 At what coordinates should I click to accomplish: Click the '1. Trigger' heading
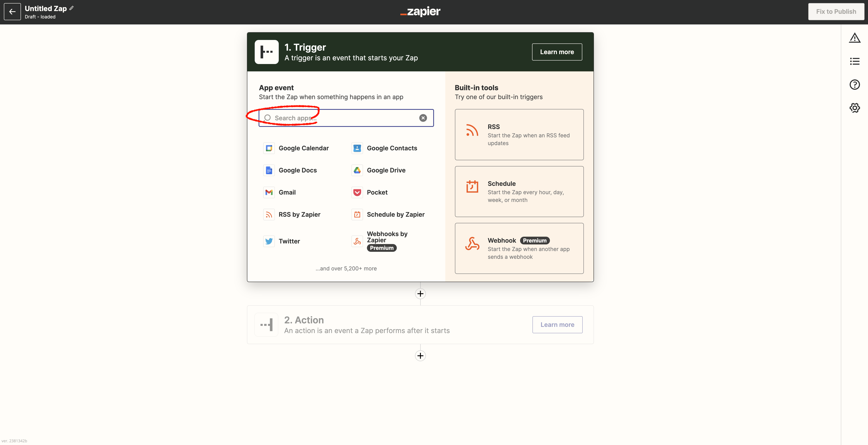tap(305, 47)
